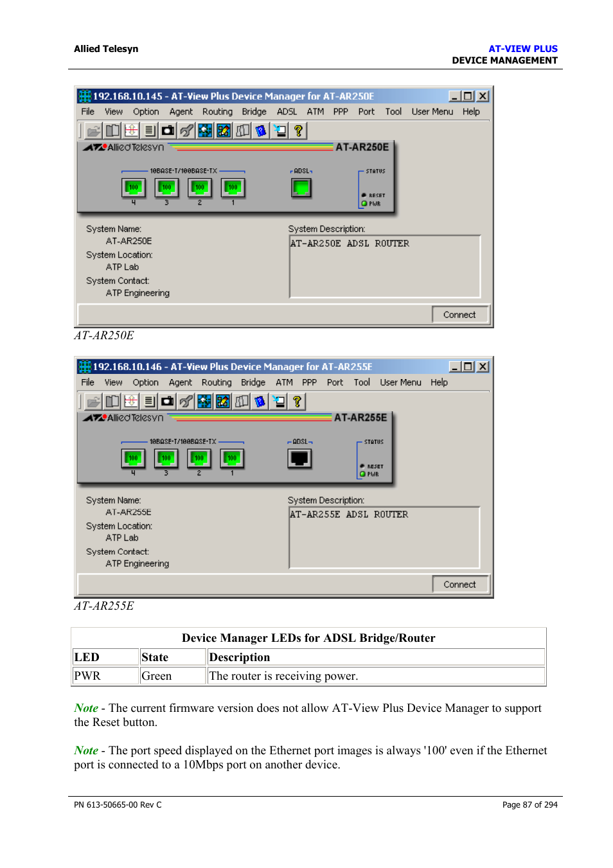Viewport: 613px width, 868px height.
Task: Click Ethernet port 2 on AT-AR250E device
Action: click(200, 188)
